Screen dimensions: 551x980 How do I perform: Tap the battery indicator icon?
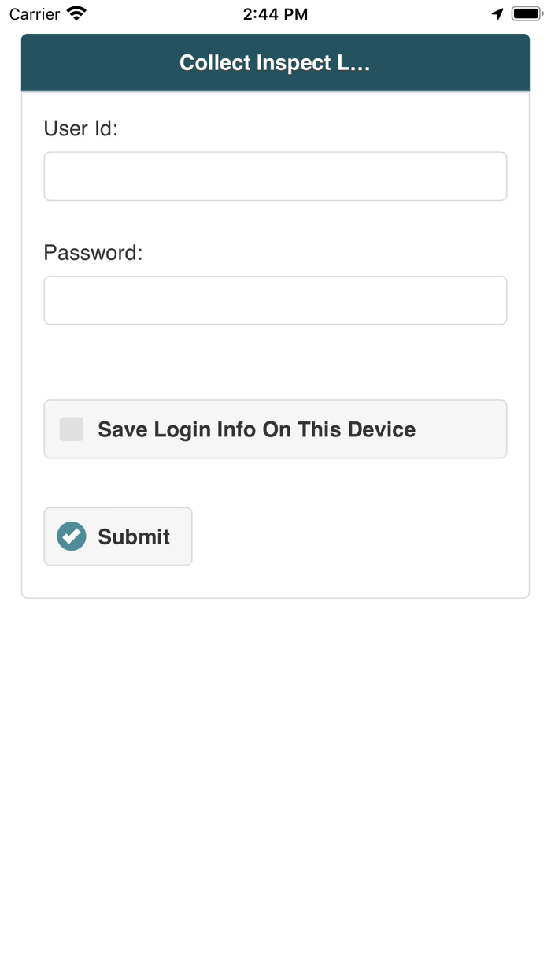point(526,14)
